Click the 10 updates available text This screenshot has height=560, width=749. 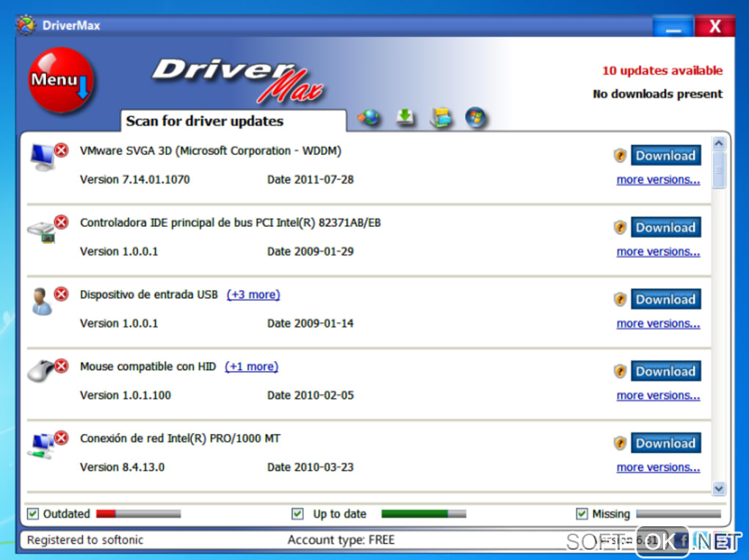click(662, 70)
